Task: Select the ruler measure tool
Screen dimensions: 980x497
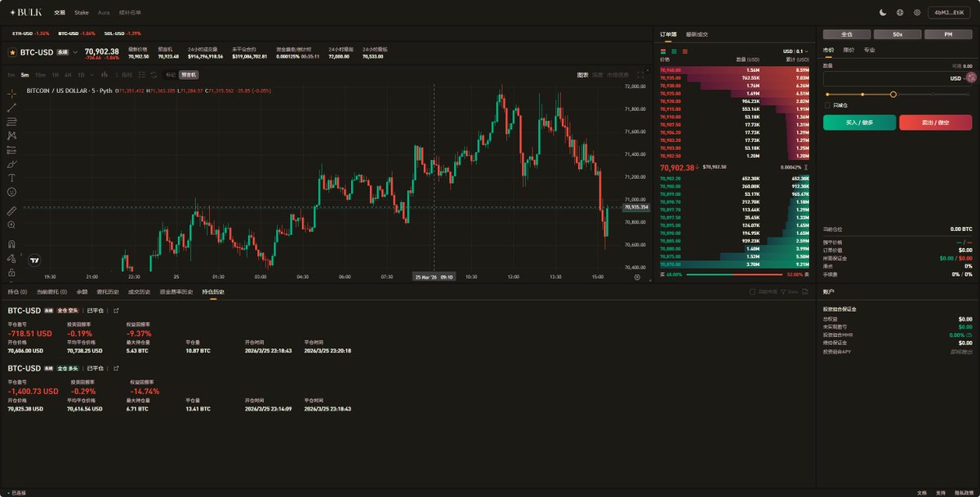Action: (11, 211)
